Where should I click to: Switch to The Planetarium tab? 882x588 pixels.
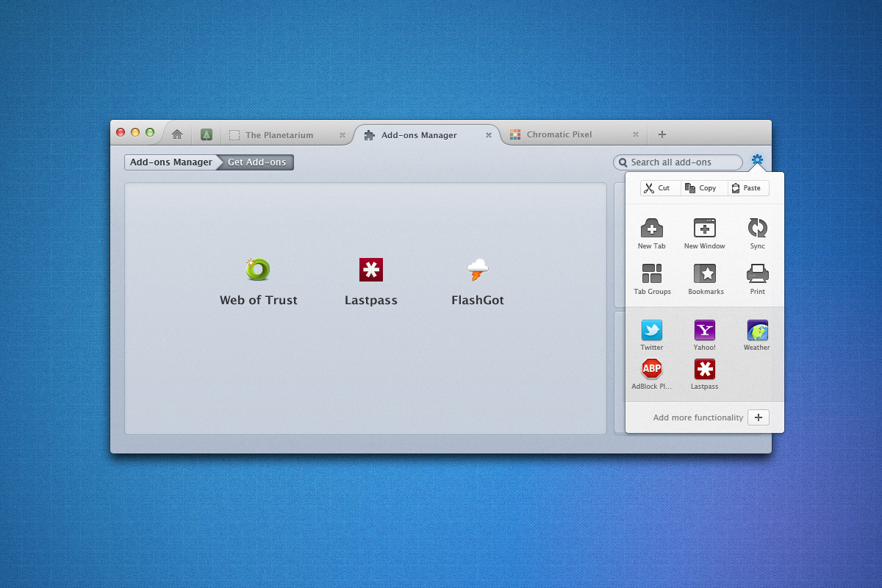click(x=279, y=135)
